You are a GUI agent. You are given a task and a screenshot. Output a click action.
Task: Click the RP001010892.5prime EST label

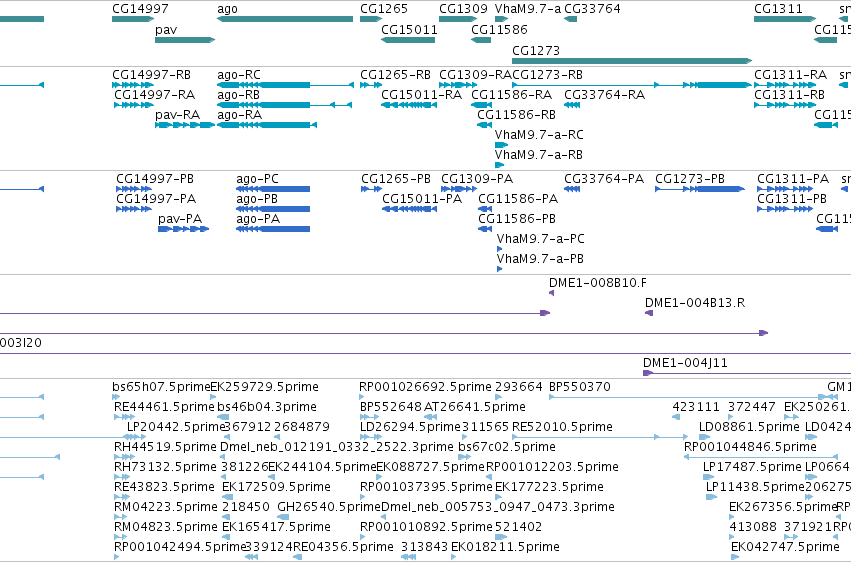coord(426,527)
